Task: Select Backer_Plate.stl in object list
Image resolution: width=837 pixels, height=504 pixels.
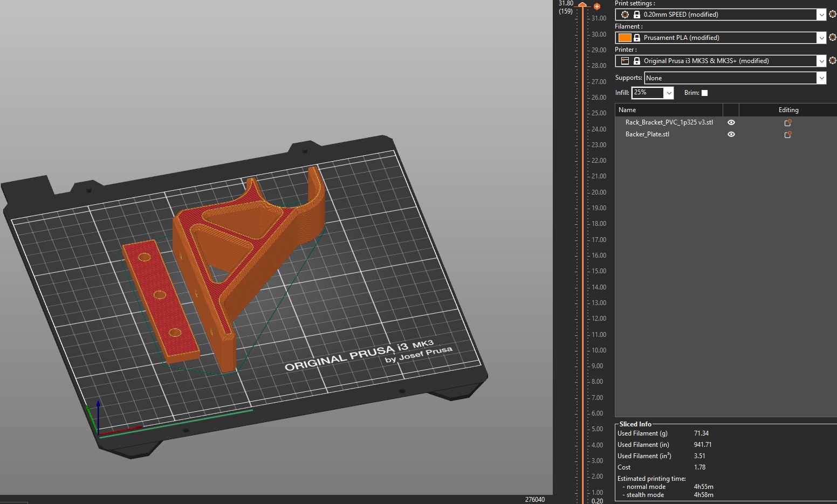Action: coord(647,134)
